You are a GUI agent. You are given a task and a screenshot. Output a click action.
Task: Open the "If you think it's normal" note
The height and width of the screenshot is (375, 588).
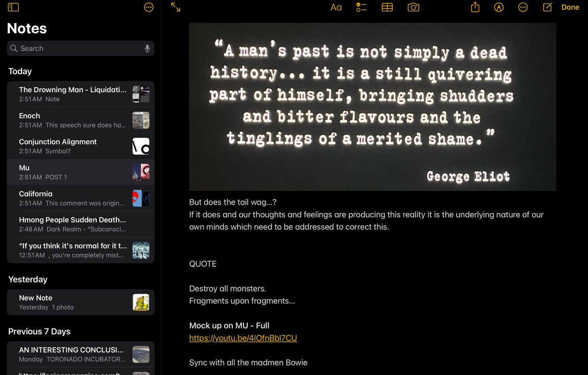tap(81, 250)
